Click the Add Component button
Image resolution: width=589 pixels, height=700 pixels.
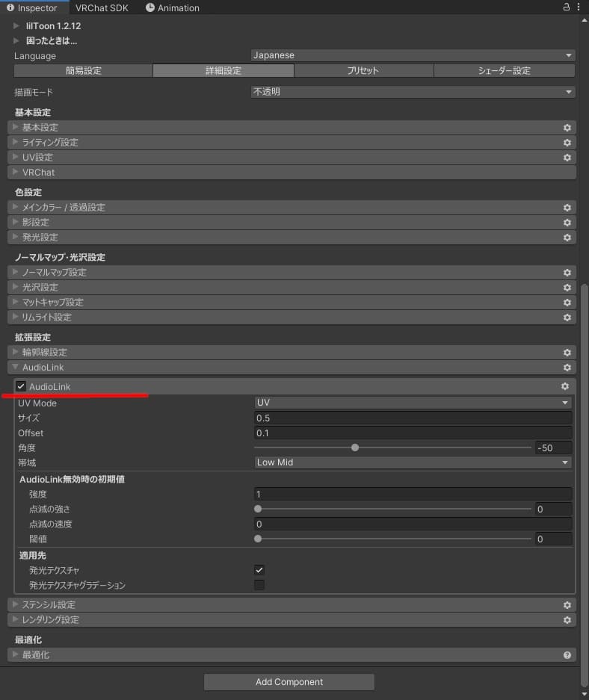pos(289,682)
